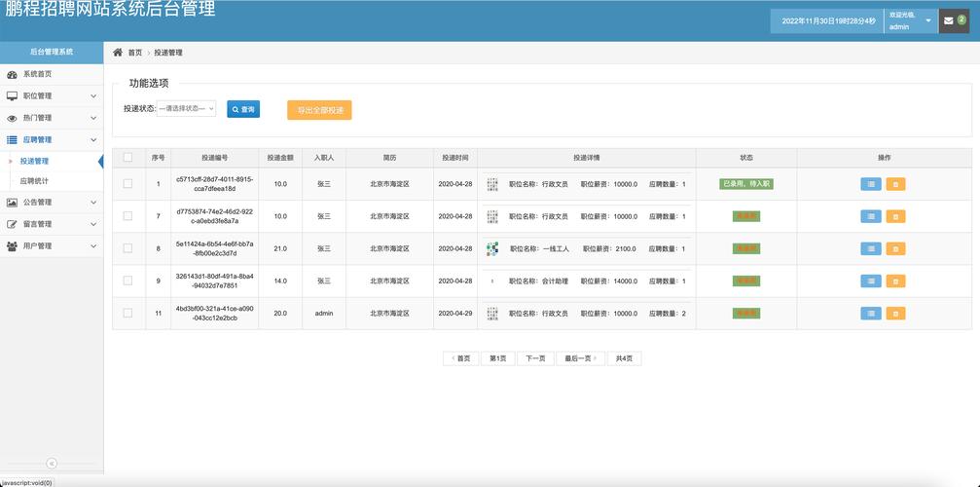
Task: Open the admin user dropdown
Action: pyautogui.click(x=910, y=20)
